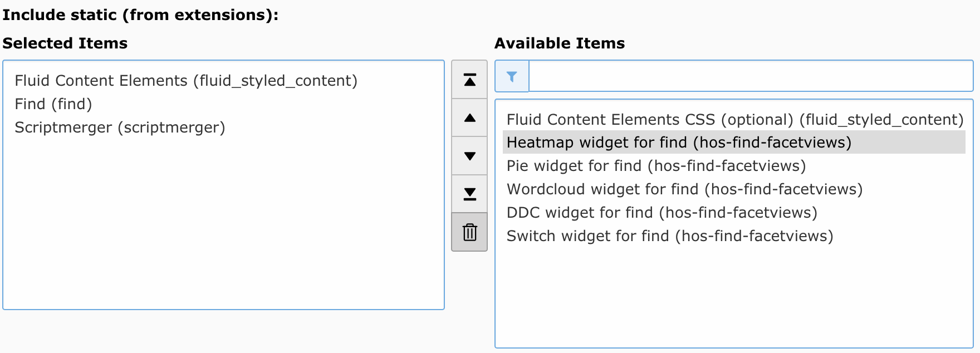Add DDC widget for find
The height and width of the screenshot is (353, 980).
click(x=661, y=213)
